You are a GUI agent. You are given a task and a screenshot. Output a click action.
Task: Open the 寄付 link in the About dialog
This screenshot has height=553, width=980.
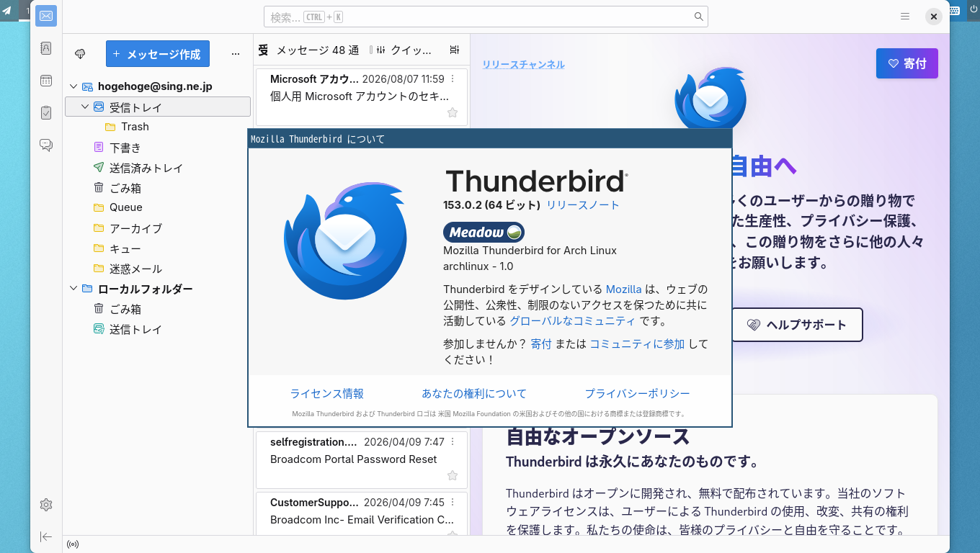(541, 344)
